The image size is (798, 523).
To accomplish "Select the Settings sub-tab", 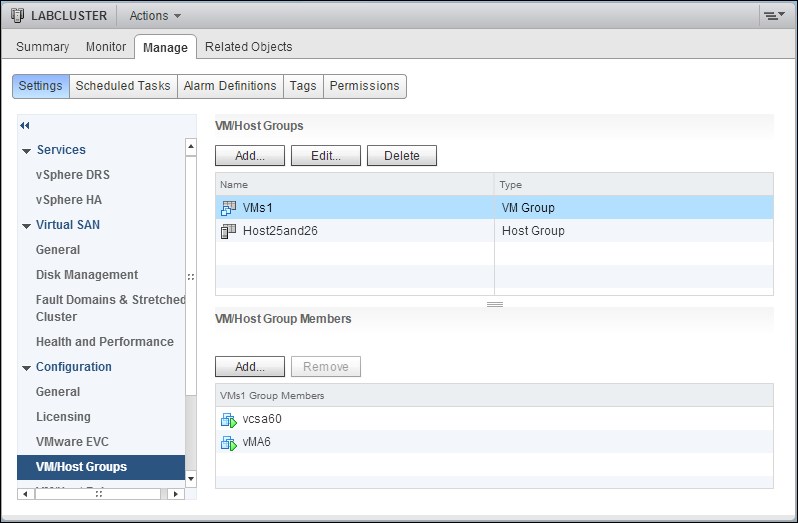I will pyautogui.click(x=41, y=86).
